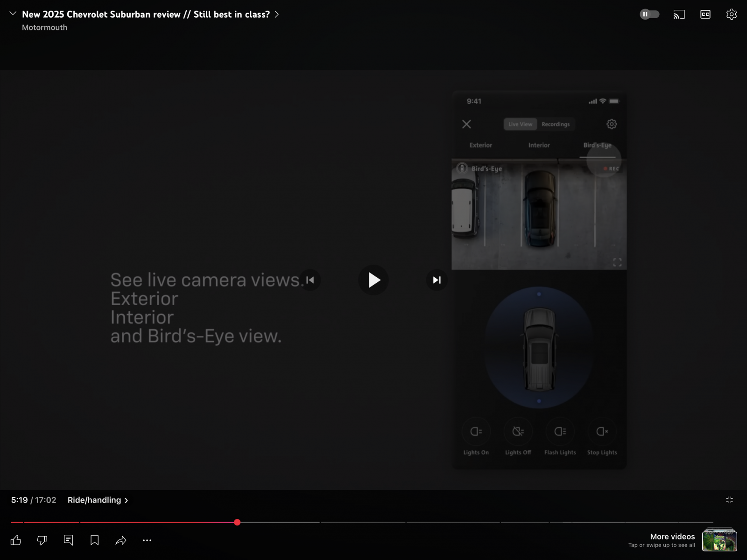This screenshot has height=560, width=747.
Task: Click the 5:19 / 17:02 time display
Action: tap(34, 500)
